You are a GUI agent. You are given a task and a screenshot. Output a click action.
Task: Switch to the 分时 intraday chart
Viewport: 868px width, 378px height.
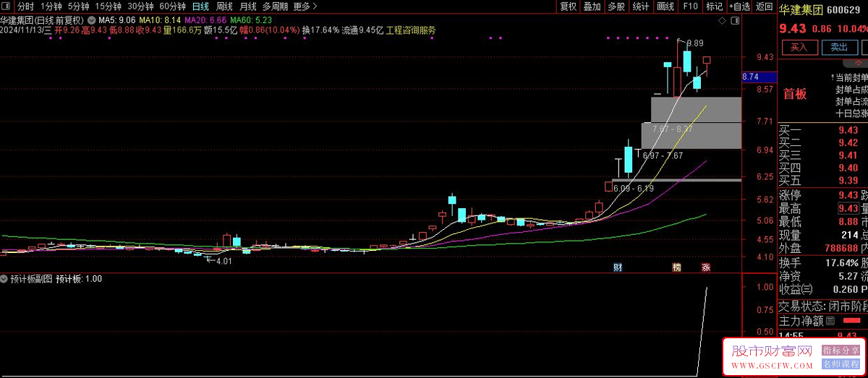[25, 7]
